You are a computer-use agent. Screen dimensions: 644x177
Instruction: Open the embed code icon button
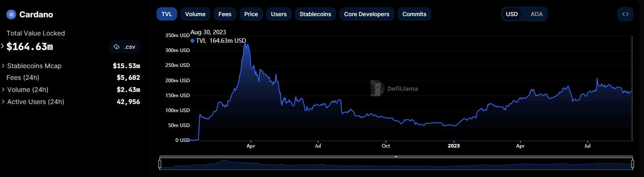(625, 14)
